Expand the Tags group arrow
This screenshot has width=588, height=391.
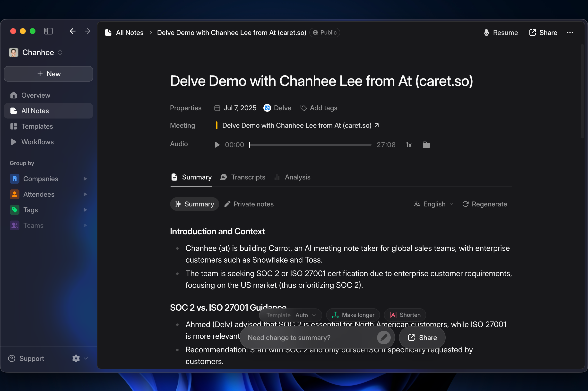[x=85, y=210]
